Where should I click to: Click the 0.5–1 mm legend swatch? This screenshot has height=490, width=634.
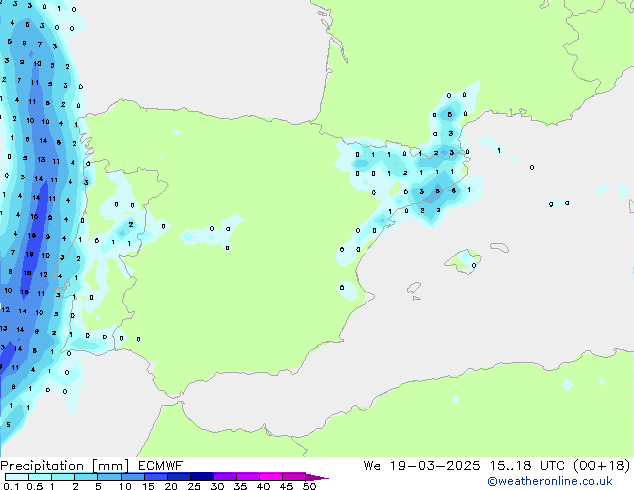(x=40, y=477)
